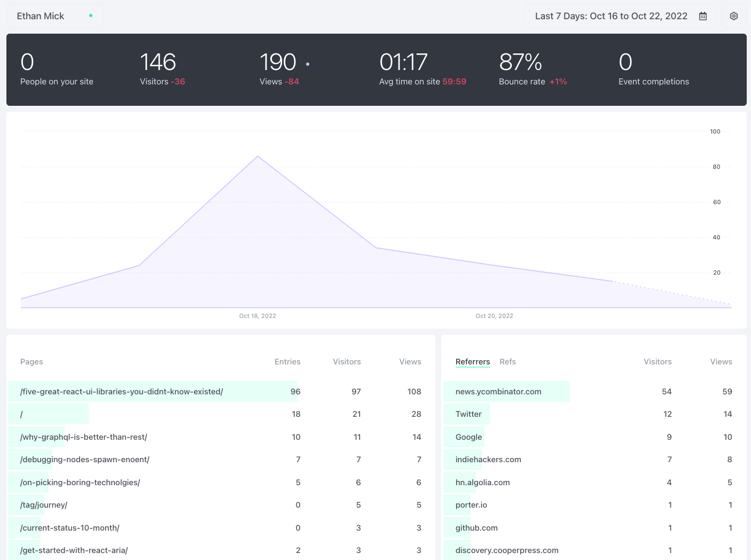The width and height of the screenshot is (751, 560).
Task: Select the Bounce rate 87% metric
Action: pos(533,69)
